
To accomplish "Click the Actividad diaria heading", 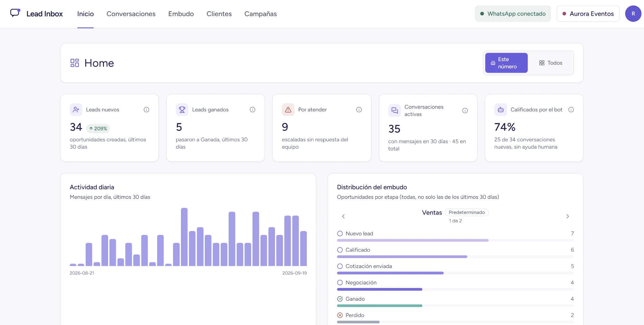I will point(92,187).
